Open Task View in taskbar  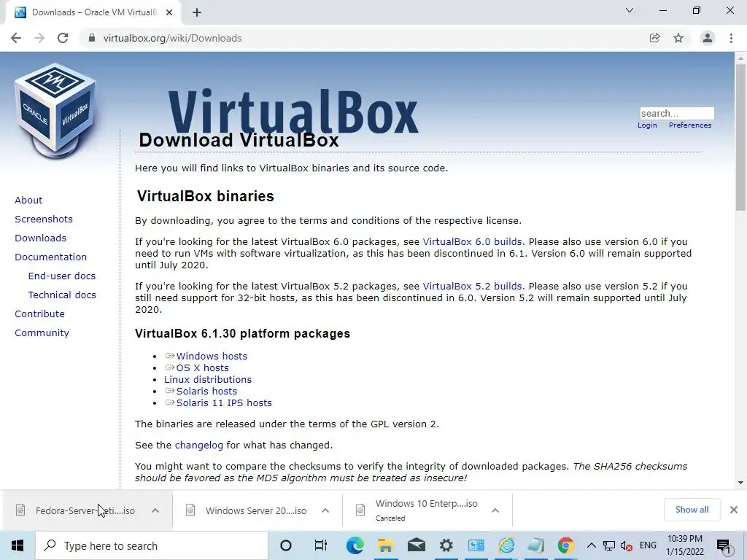(321, 545)
